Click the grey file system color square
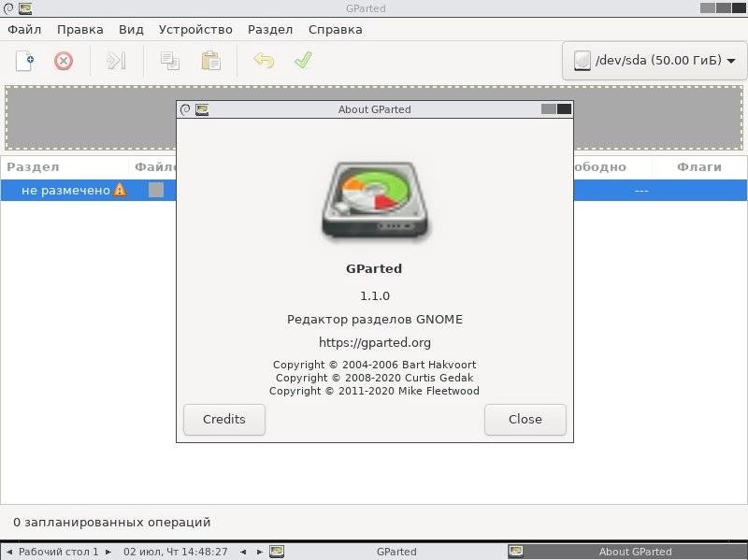The width and height of the screenshot is (748, 560). pyautogui.click(x=156, y=190)
